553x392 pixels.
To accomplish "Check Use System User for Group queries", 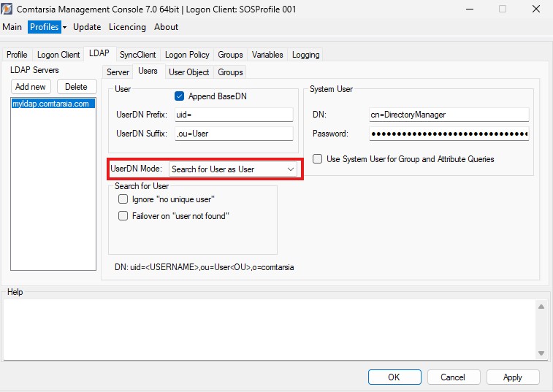I will click(x=317, y=159).
